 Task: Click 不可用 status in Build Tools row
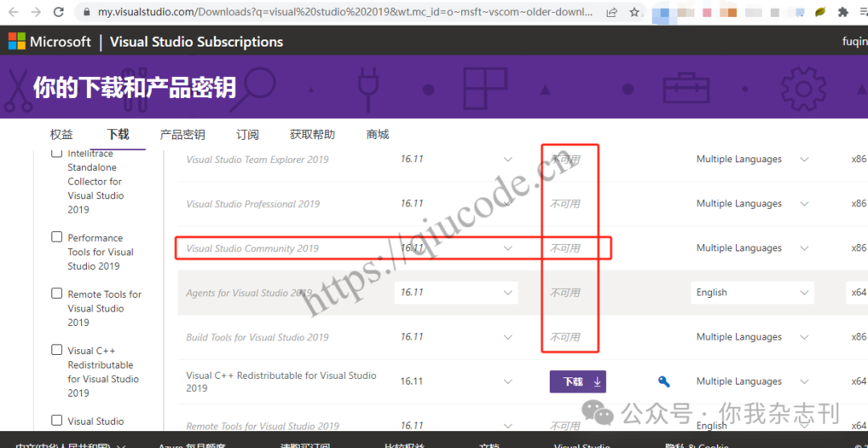coord(565,337)
